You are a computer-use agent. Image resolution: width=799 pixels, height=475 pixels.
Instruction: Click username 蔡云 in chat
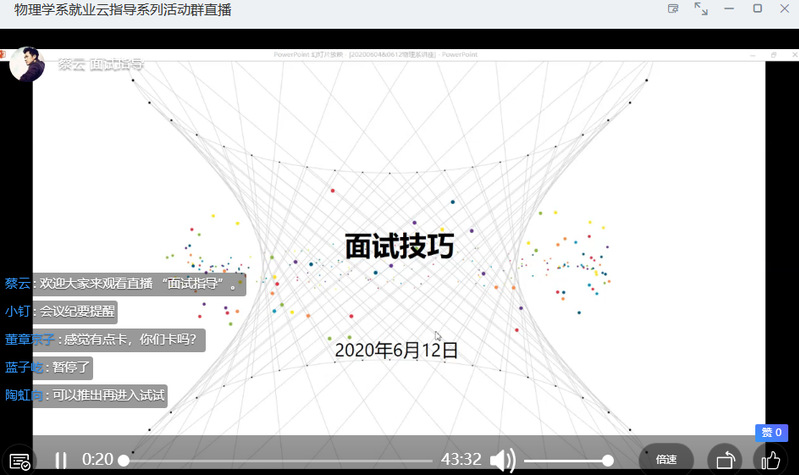(18, 284)
